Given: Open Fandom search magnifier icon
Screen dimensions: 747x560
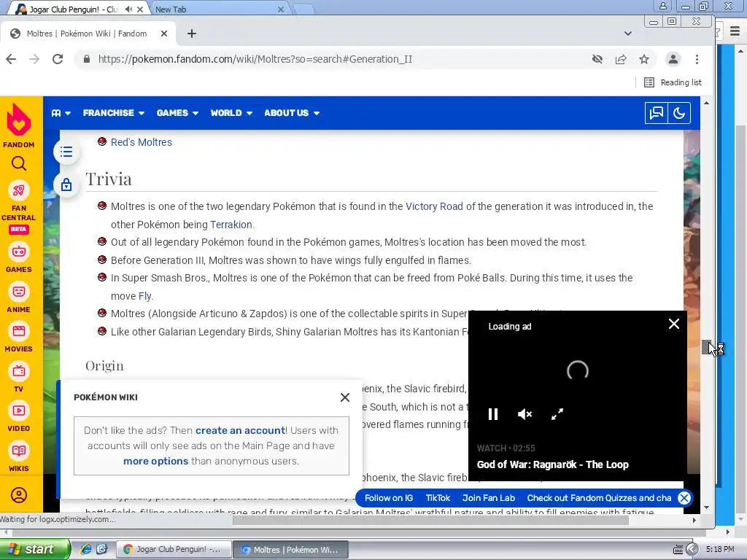Looking at the screenshot, I should [x=18, y=164].
